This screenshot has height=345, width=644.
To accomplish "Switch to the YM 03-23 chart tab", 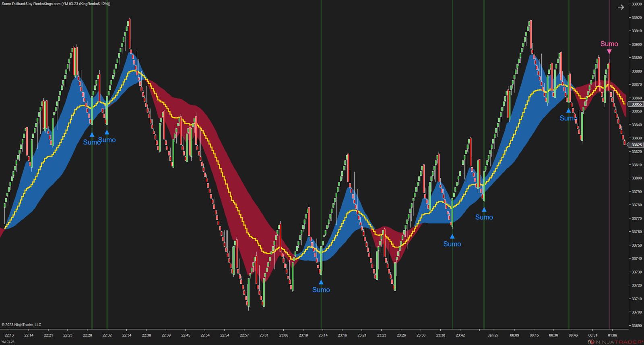I will click(8, 342).
